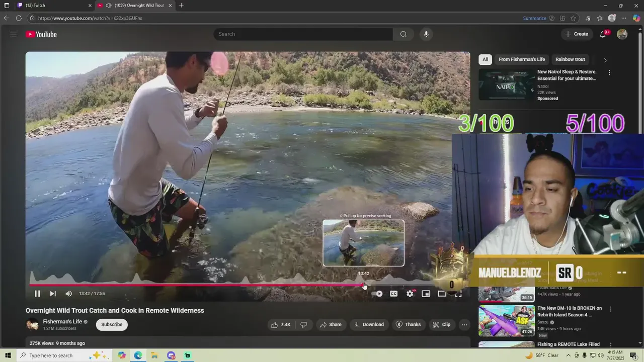This screenshot has width=644, height=362.
Task: Select the All filter chip
Action: pyautogui.click(x=485, y=59)
